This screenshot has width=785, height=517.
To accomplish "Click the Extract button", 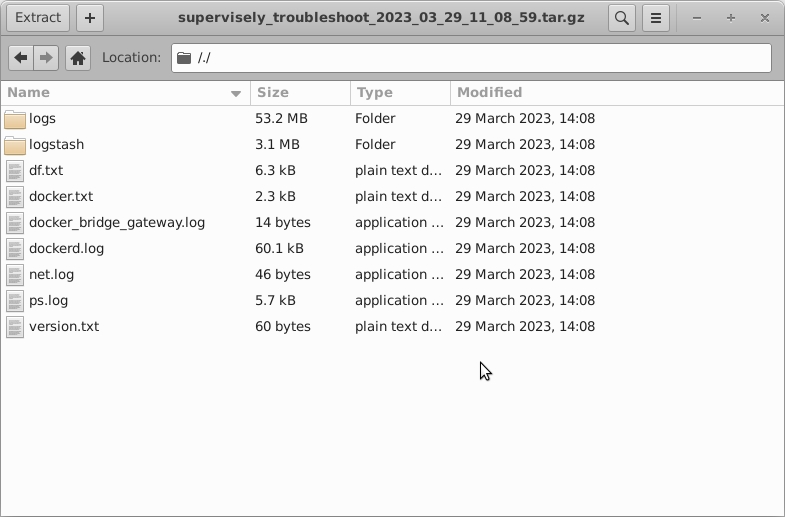I will (x=38, y=18).
